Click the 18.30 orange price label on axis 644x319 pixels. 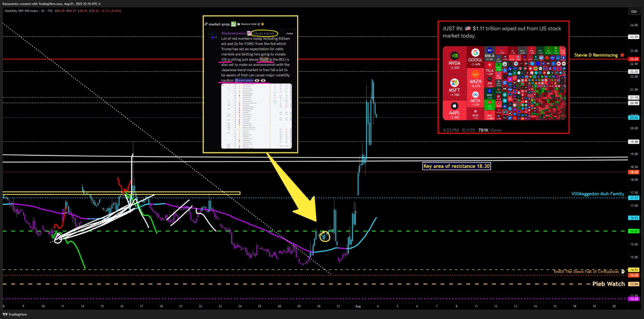pos(633,172)
